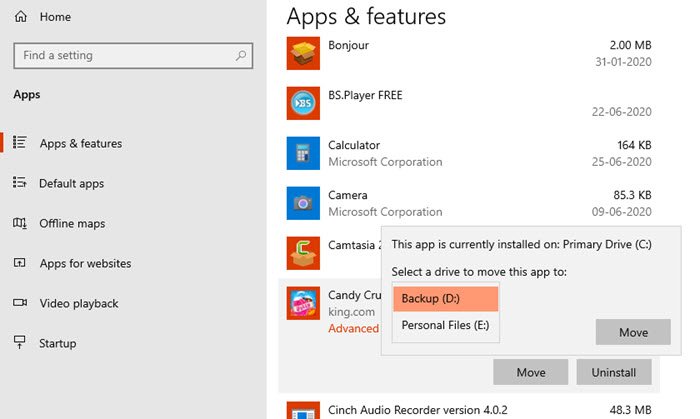Go to Offline maps settings
This screenshot has width=700, height=419.
pyautogui.click(x=71, y=223)
